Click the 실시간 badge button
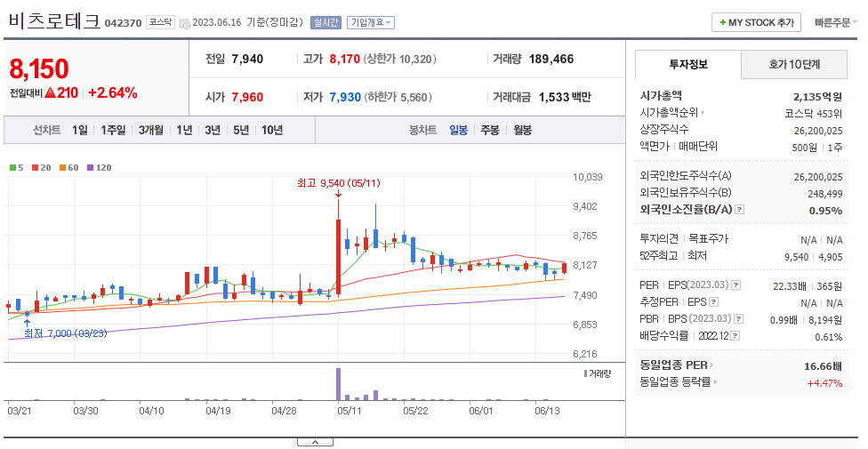868x449 pixels. [325, 23]
